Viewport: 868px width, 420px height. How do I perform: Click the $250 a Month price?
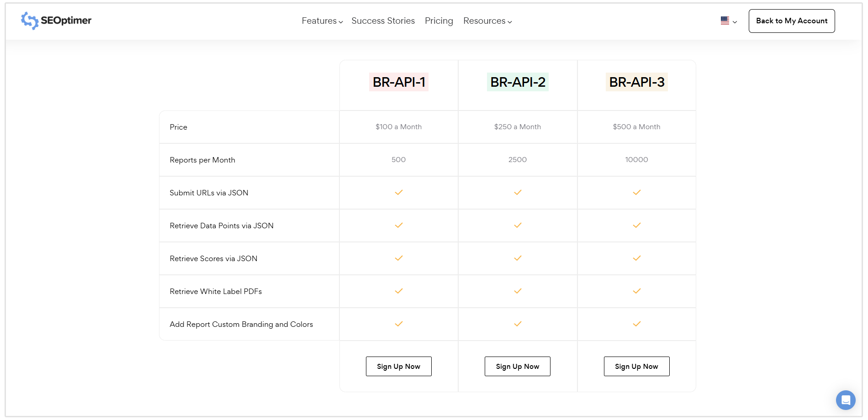point(518,127)
